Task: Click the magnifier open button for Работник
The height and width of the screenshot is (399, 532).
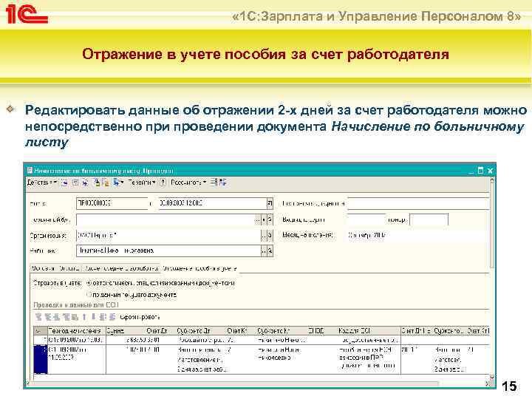Action: coord(270,250)
